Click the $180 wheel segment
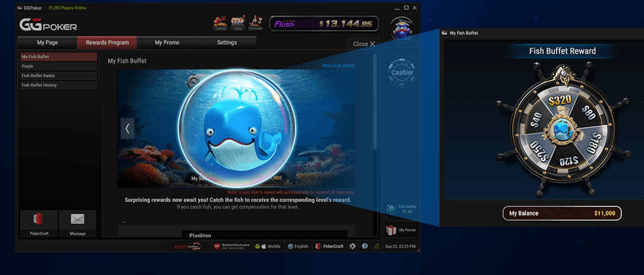Viewport: 644px width, 275px height. [594, 143]
